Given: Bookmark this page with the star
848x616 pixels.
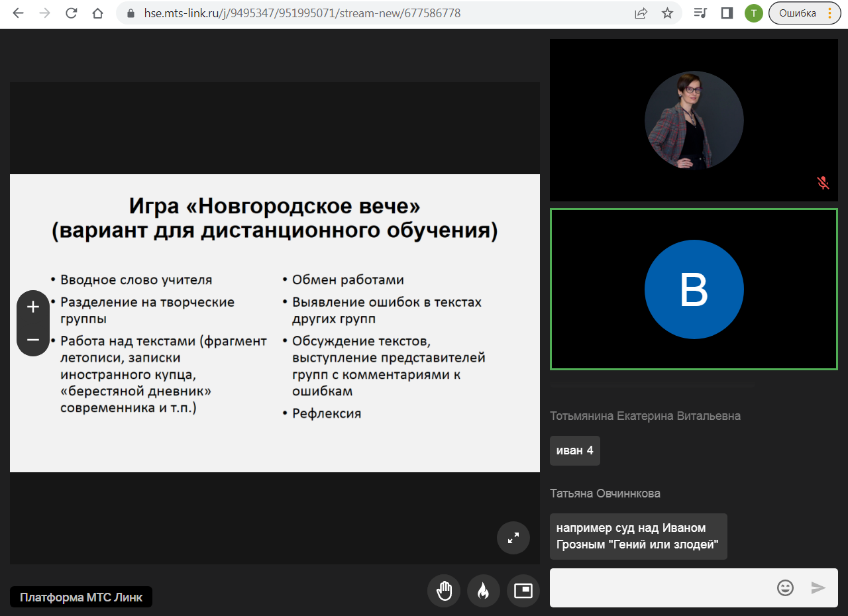Looking at the screenshot, I should click(x=667, y=13).
